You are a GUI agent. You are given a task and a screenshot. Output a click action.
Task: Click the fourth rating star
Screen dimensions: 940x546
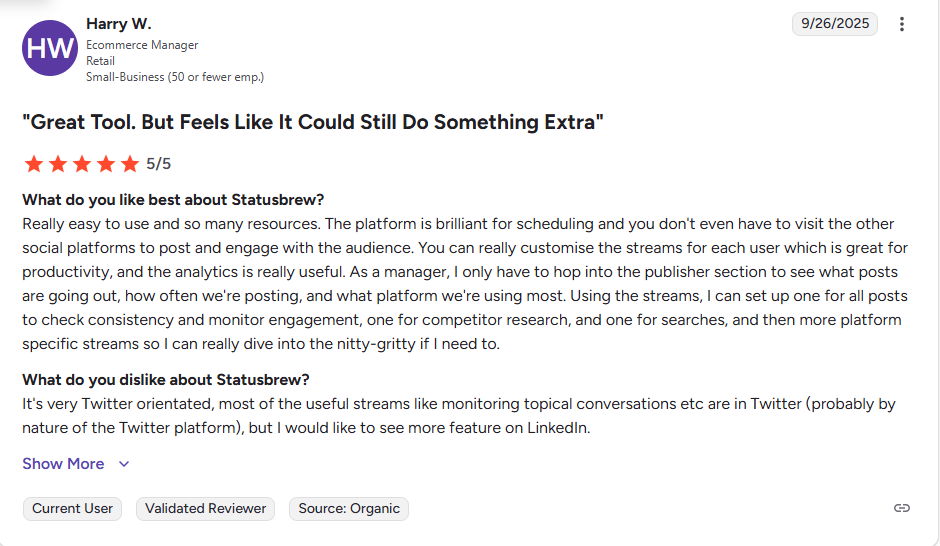coord(106,164)
